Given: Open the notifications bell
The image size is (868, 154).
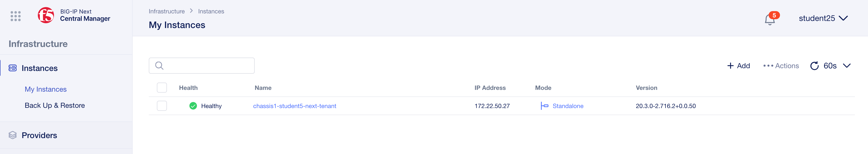Looking at the screenshot, I should pyautogui.click(x=770, y=19).
